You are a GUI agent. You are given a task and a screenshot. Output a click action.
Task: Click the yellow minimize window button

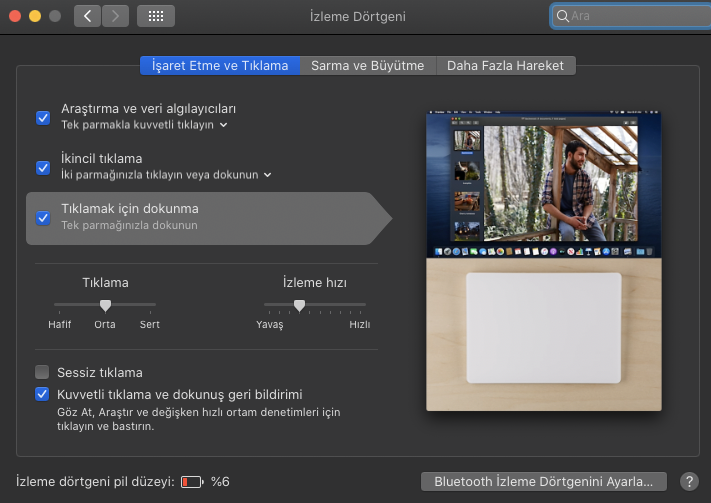(35, 16)
